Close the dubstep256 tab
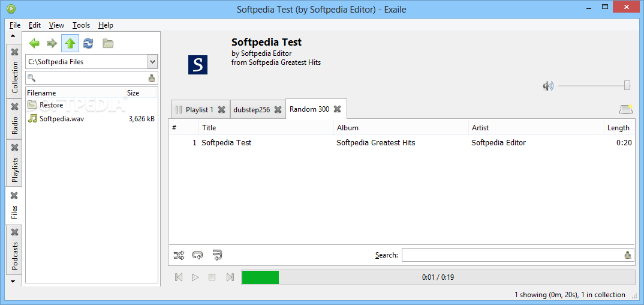Image resolution: width=644 pixels, height=305 pixels. pyautogui.click(x=278, y=110)
